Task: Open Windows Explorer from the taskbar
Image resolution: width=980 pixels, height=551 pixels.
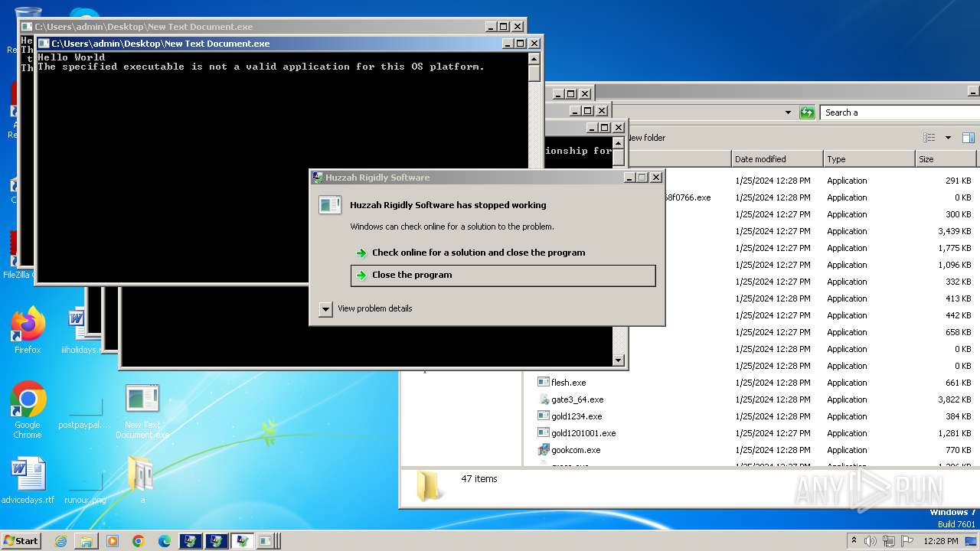Action: (x=87, y=541)
